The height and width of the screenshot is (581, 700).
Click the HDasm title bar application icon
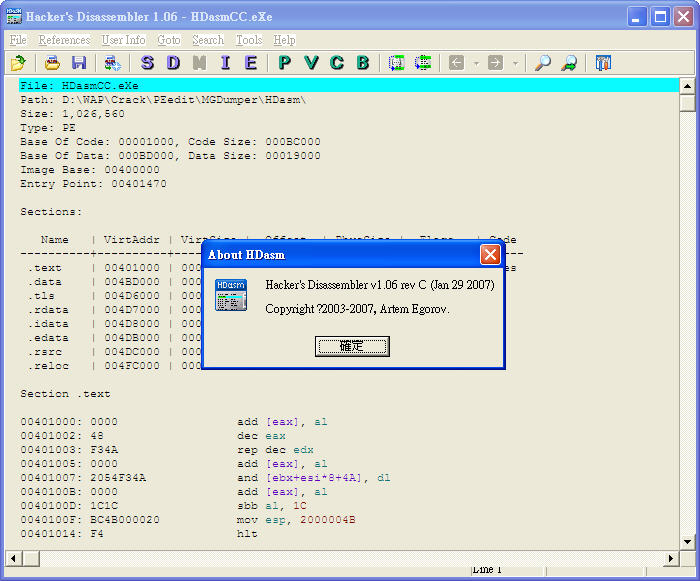pos(14,16)
